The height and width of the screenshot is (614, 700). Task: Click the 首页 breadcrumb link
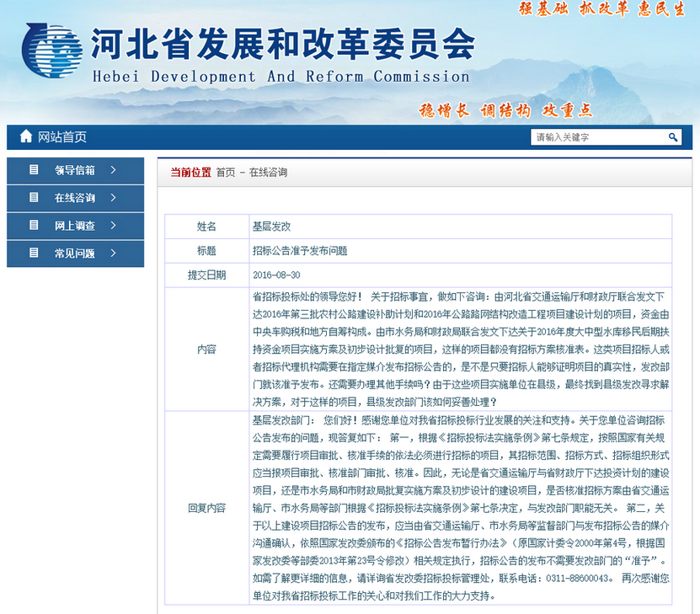tap(226, 173)
